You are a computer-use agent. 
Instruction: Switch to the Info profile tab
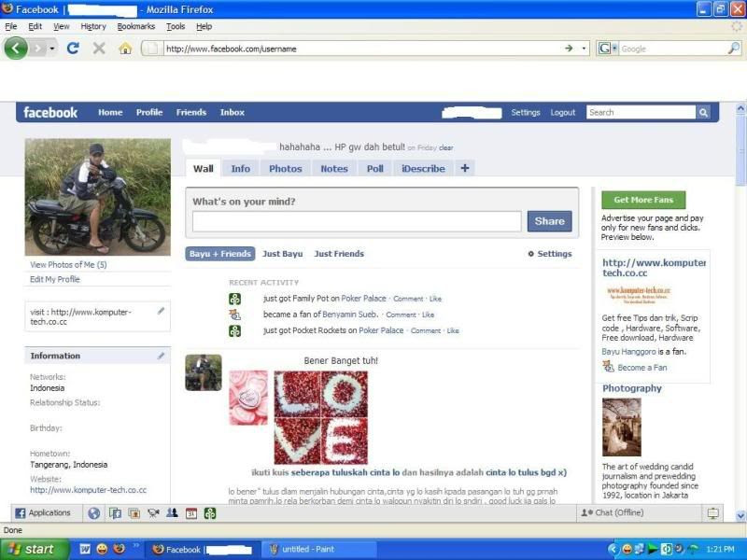(241, 169)
